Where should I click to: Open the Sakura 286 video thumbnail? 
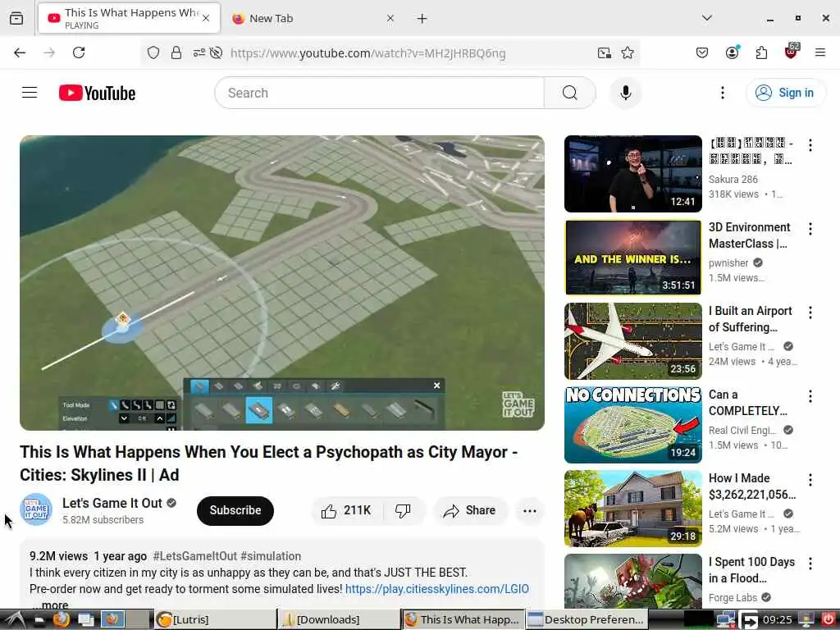point(632,174)
